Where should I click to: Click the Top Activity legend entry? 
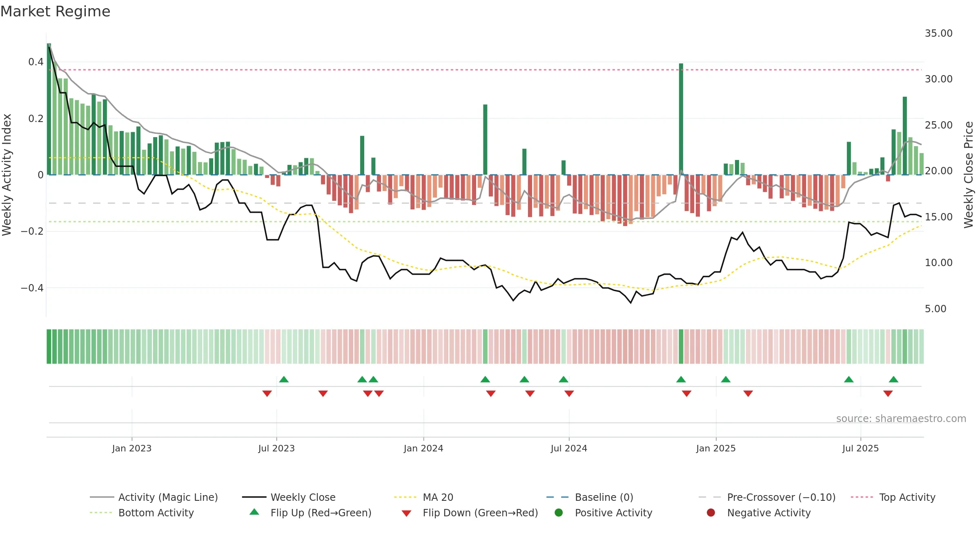893,497
